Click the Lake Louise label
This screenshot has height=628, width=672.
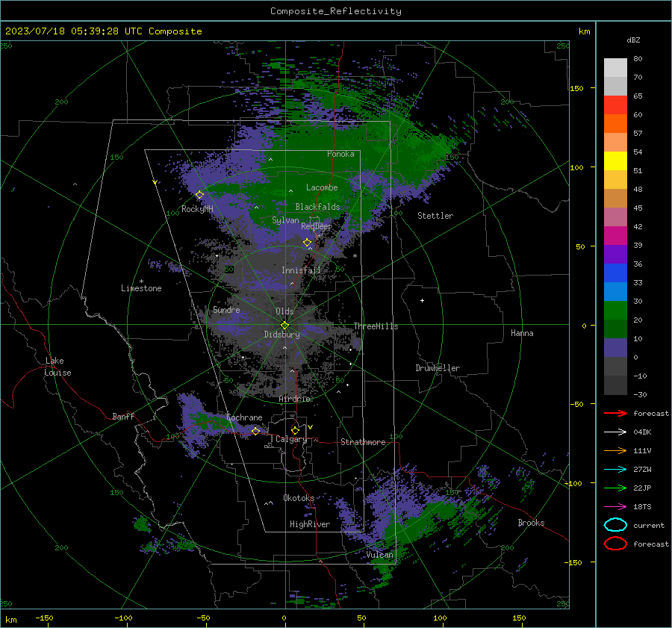tap(57, 367)
